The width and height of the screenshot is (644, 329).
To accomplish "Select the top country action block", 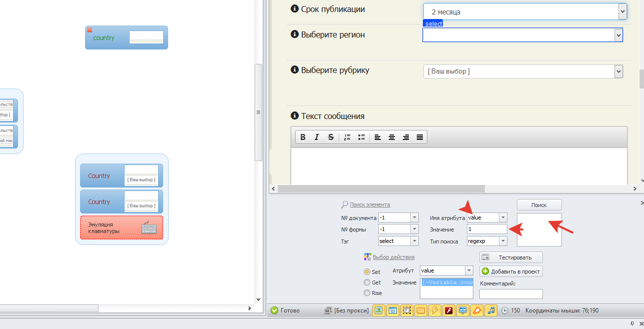I will tap(127, 37).
